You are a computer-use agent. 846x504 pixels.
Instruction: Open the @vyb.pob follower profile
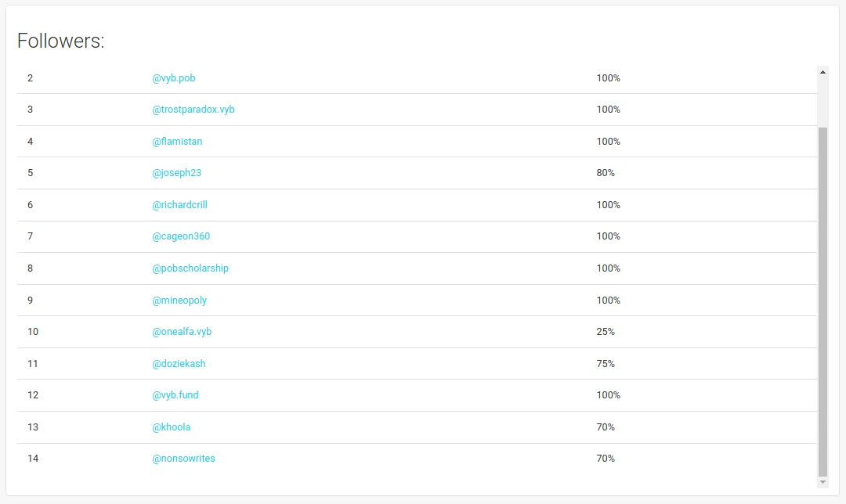[174, 78]
